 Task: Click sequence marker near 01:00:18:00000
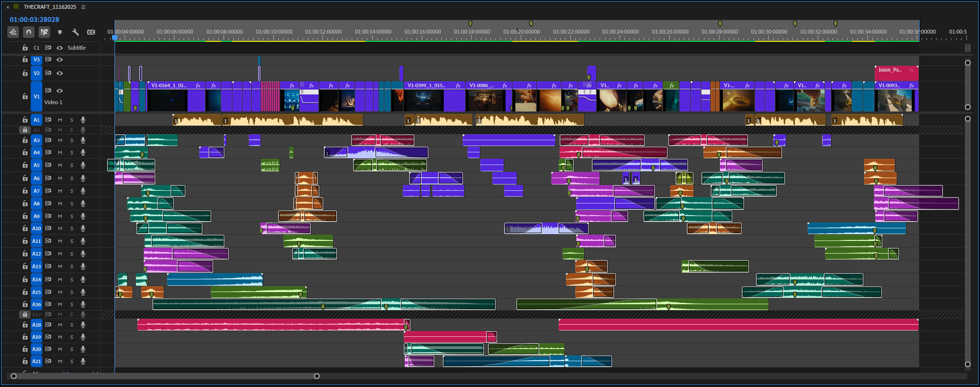pyautogui.click(x=470, y=23)
